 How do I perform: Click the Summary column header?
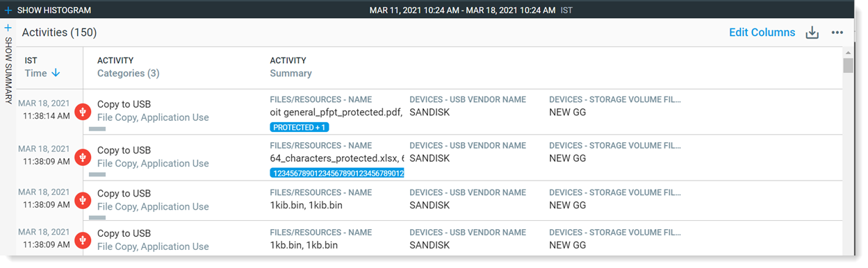coord(290,73)
